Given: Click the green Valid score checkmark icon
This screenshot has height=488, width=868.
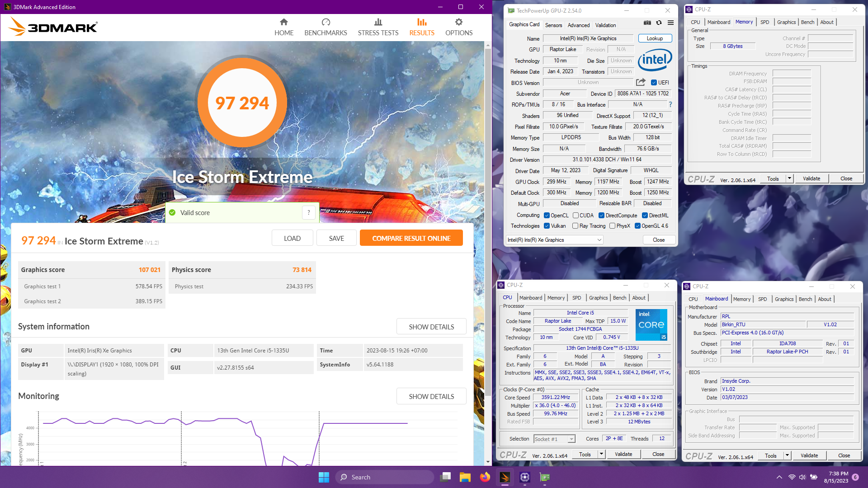Looking at the screenshot, I should [x=172, y=212].
